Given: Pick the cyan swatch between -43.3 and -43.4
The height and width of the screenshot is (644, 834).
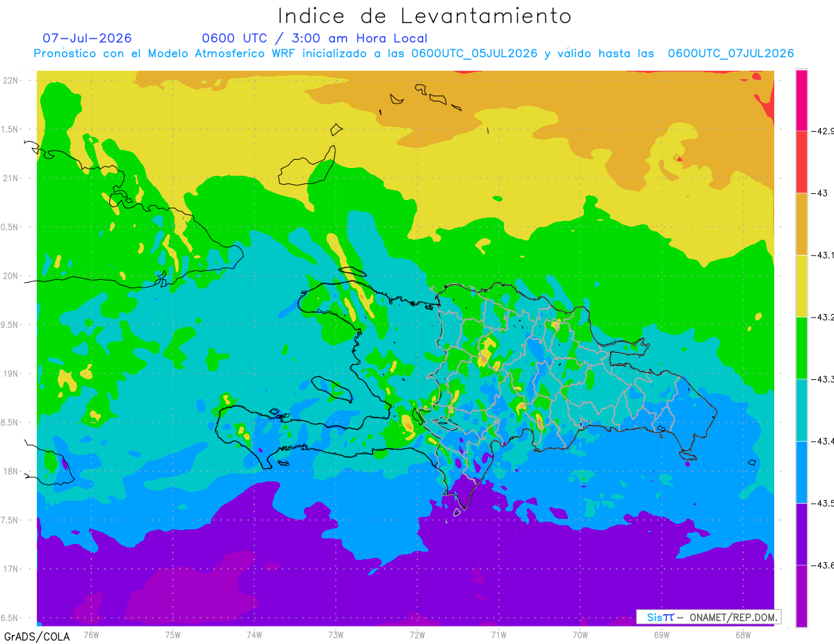Looking at the screenshot, I should coord(801,410).
